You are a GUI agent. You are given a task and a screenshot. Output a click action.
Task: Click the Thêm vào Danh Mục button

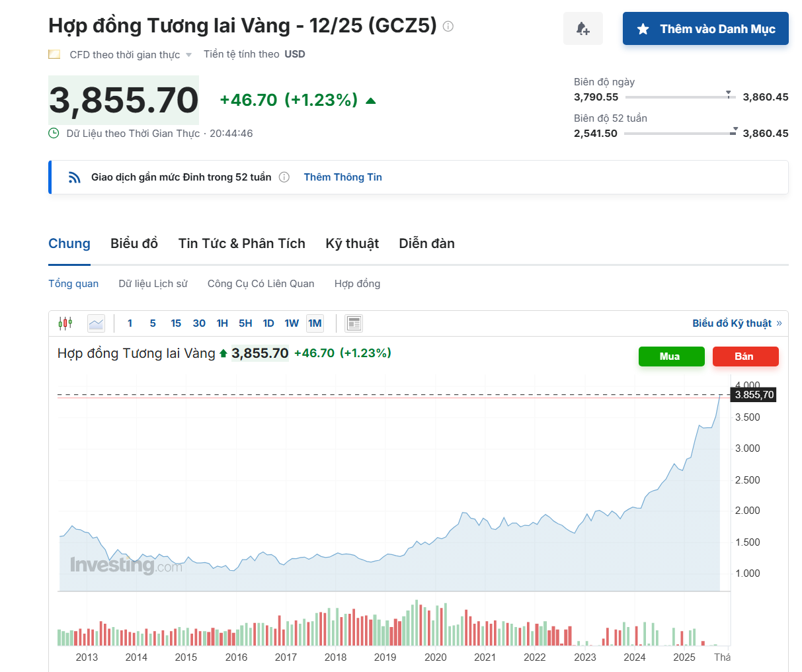pyautogui.click(x=705, y=28)
